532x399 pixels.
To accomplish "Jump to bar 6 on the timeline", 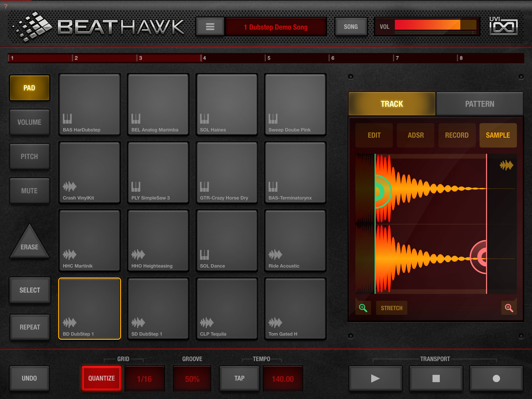I will (333, 58).
